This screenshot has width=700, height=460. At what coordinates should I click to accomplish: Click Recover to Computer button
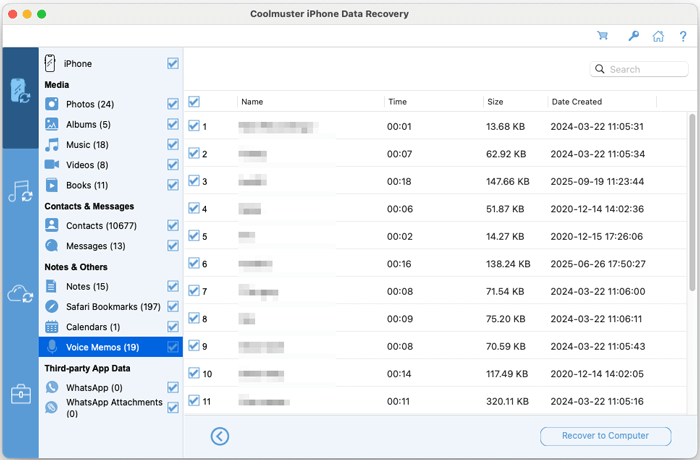(605, 436)
